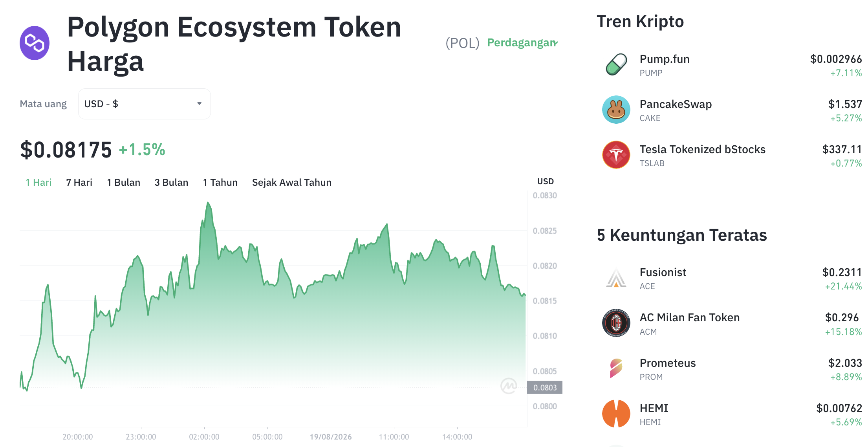This screenshot has height=447, width=868.
Task: Click the 0.0803 price marker label
Action: pos(545,388)
